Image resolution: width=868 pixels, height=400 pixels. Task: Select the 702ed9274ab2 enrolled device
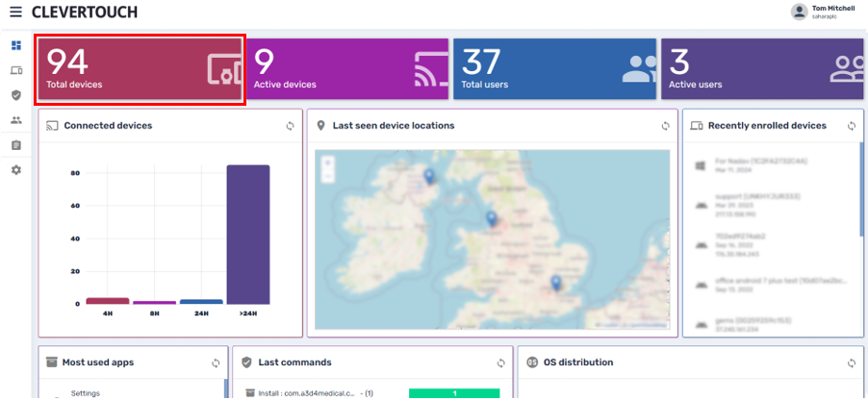(x=770, y=244)
